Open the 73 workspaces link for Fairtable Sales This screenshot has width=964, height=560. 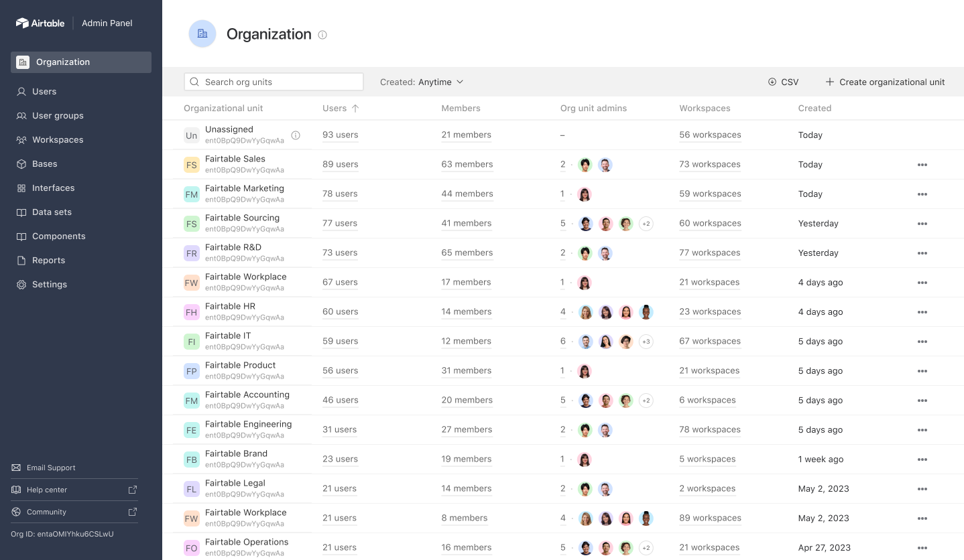click(710, 164)
